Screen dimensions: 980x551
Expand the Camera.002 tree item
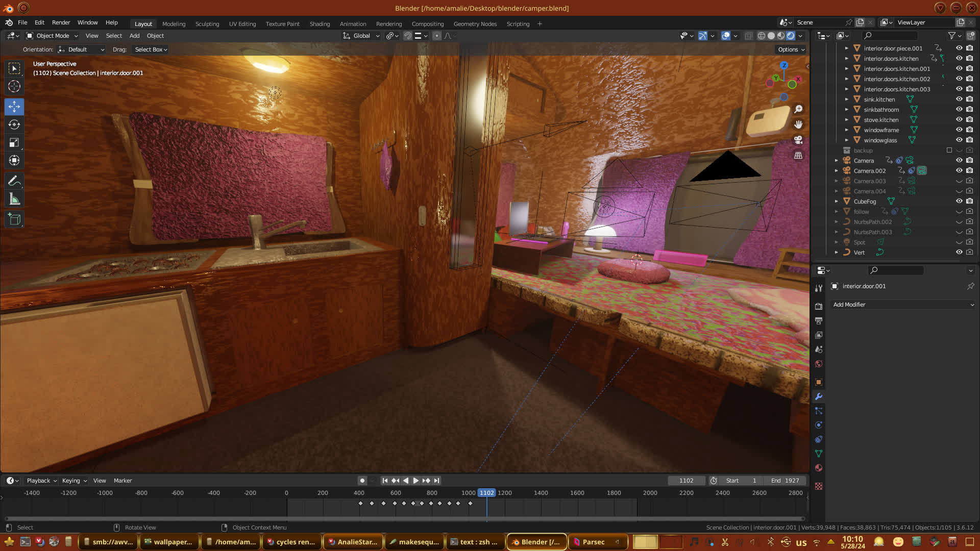[x=836, y=171]
